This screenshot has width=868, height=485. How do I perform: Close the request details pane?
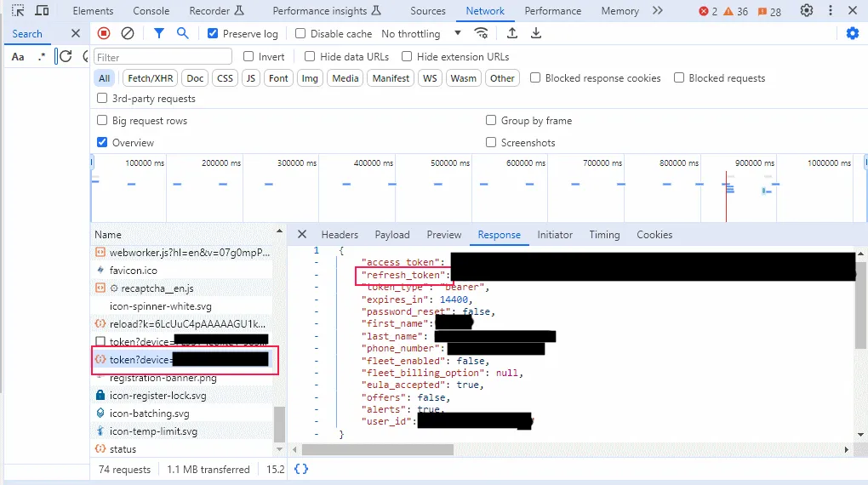point(302,234)
